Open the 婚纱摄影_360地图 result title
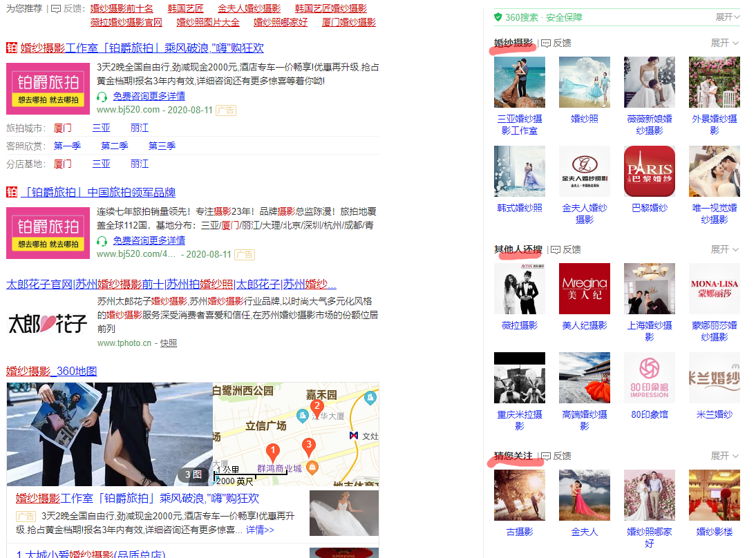Viewport: 756px width, 558px height. pos(52,371)
